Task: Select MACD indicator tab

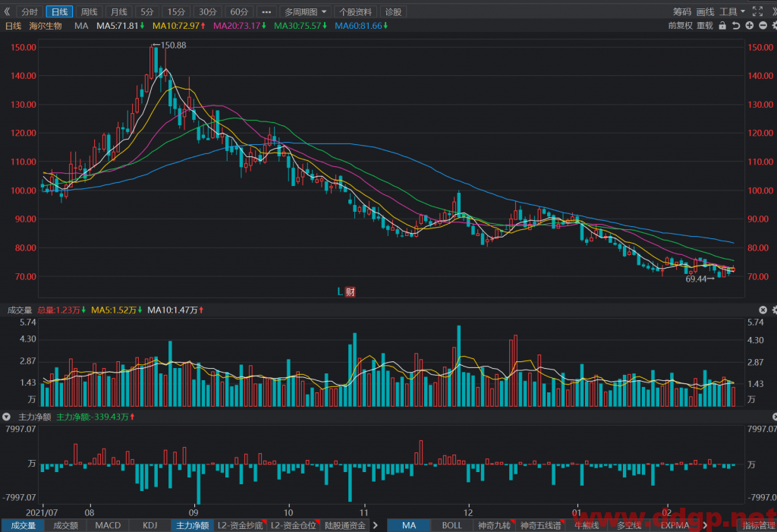Action: 108,526
